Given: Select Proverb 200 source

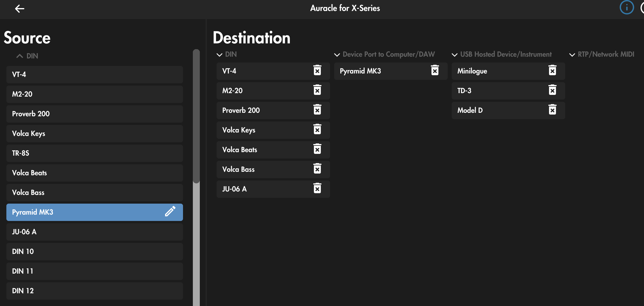Looking at the screenshot, I should [95, 114].
